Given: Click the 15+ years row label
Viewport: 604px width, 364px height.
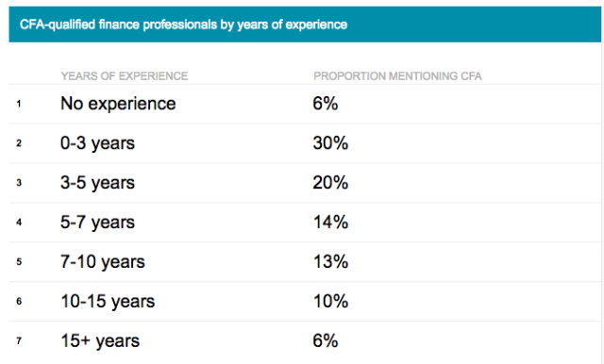Looking at the screenshot, I should (100, 341).
